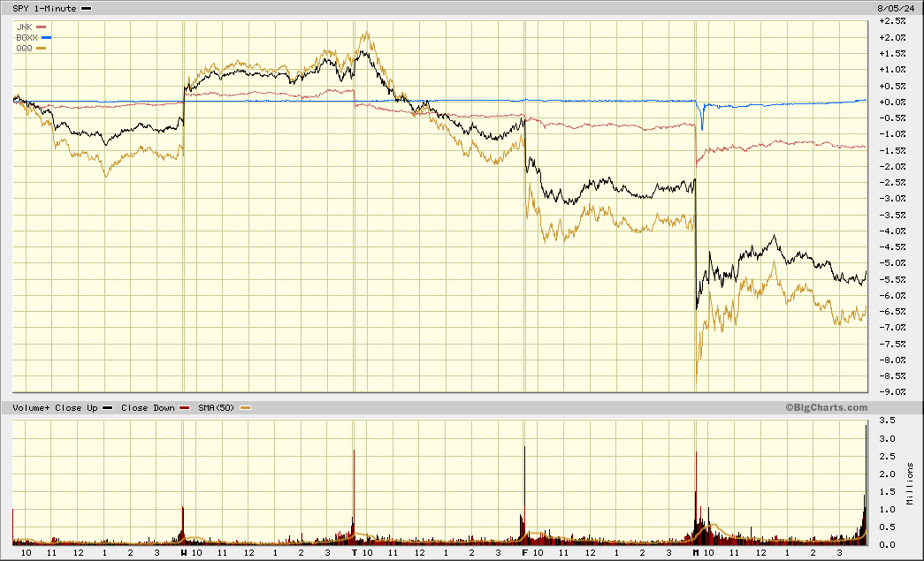Click the -3.0% price axis label
This screenshot has height=561, width=924.
(x=892, y=199)
